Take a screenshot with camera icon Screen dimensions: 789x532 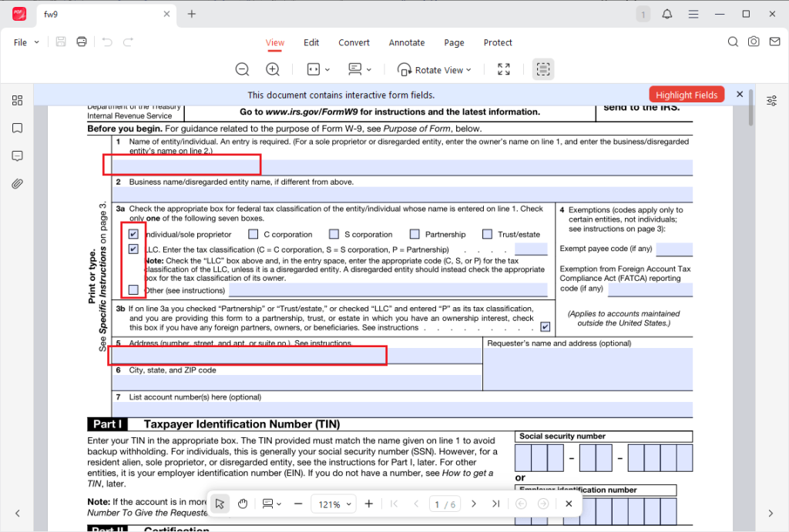754,42
